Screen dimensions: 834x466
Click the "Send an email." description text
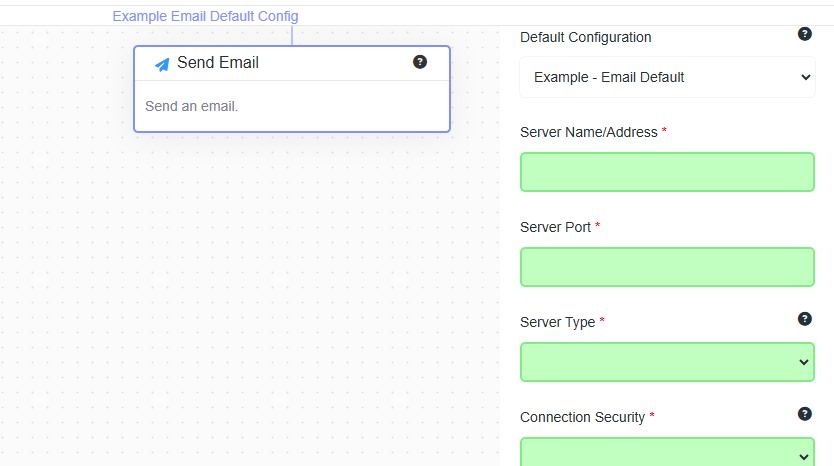(192, 106)
